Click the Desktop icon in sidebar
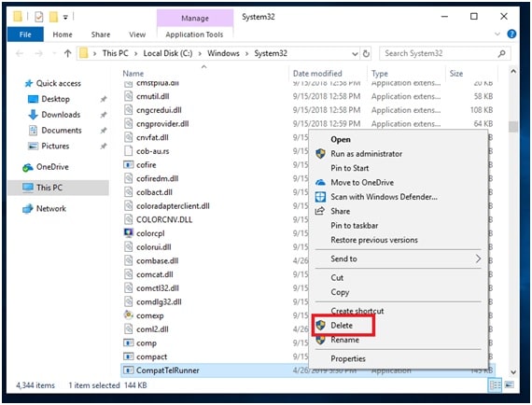Viewport: 532px width, 405px height. coord(33,99)
